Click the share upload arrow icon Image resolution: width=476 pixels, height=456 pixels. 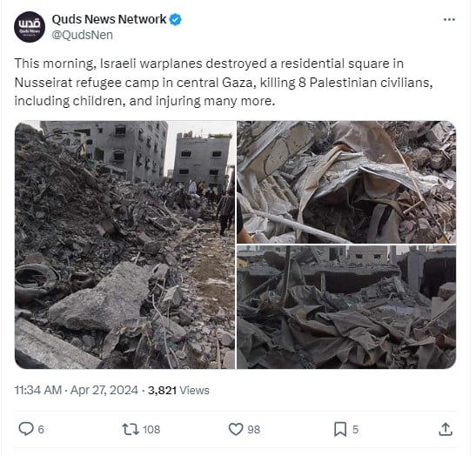446,429
